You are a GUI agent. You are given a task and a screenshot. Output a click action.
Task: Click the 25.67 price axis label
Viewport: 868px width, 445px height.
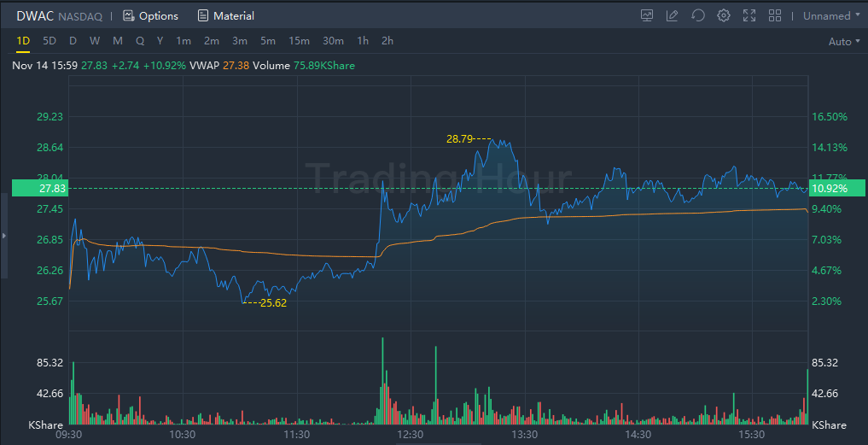50,302
